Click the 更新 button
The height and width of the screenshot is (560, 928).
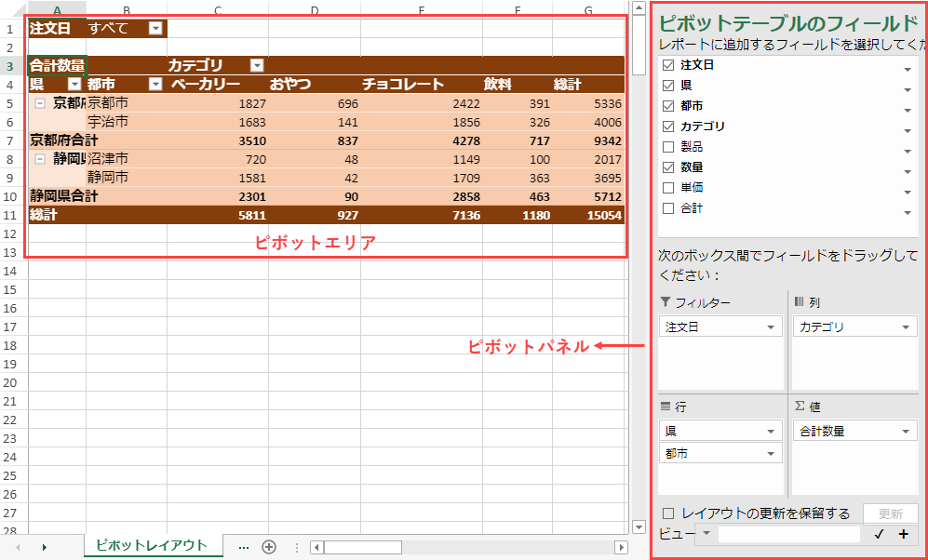[x=891, y=513]
